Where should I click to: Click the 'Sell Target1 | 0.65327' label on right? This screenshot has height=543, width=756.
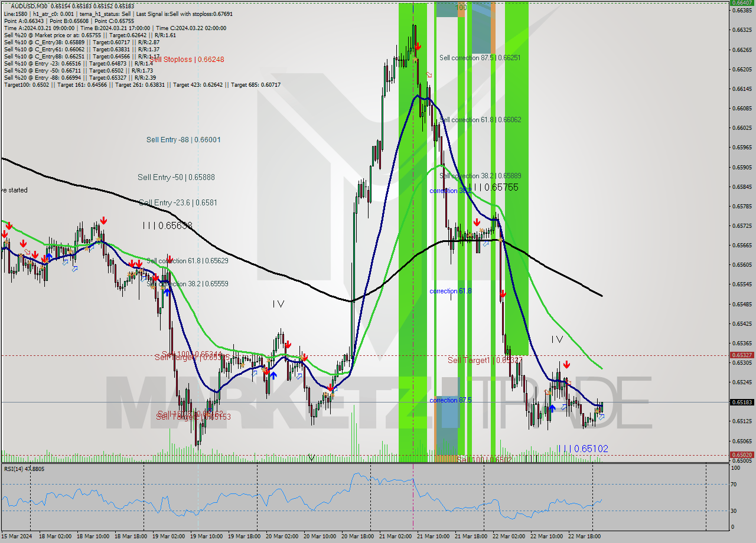click(x=485, y=360)
